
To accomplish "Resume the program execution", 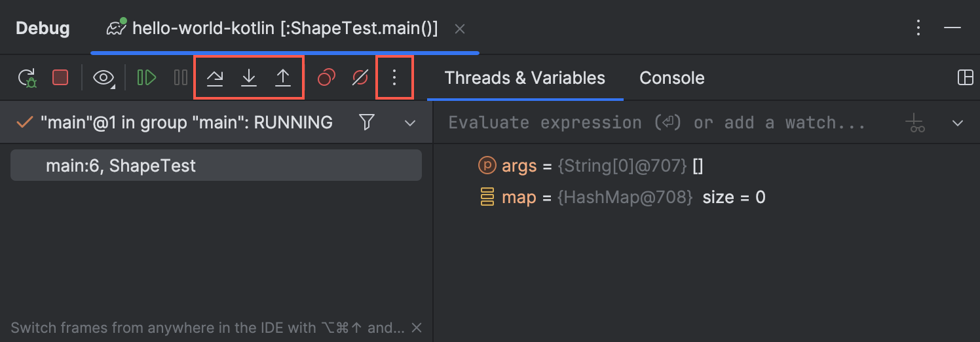I will (x=147, y=78).
